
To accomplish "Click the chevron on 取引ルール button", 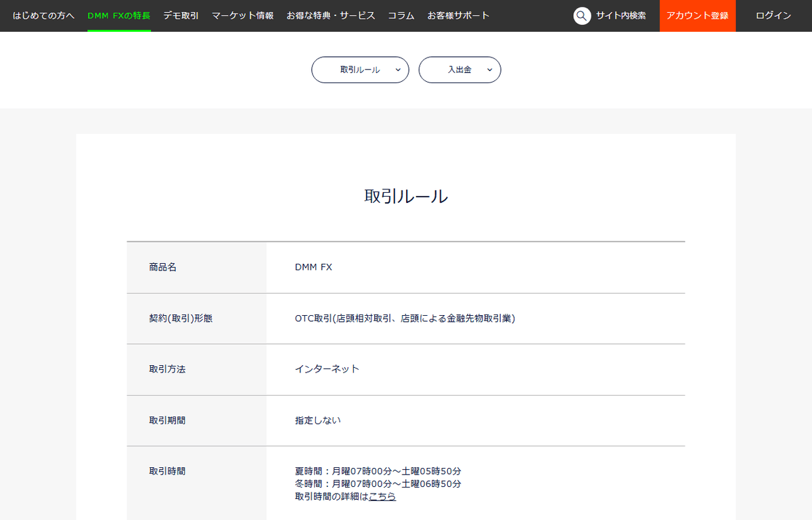I will click(397, 70).
